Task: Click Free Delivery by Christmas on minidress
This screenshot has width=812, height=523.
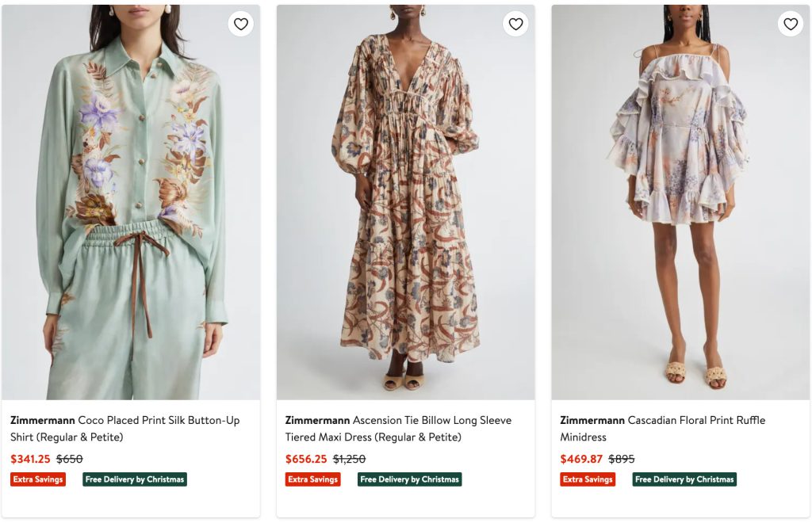Action: pos(684,479)
